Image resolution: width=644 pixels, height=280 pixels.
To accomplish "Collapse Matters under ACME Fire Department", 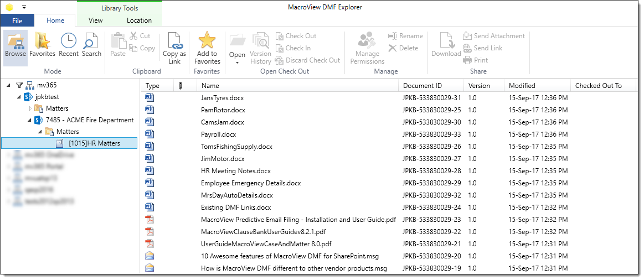I will (x=40, y=132).
